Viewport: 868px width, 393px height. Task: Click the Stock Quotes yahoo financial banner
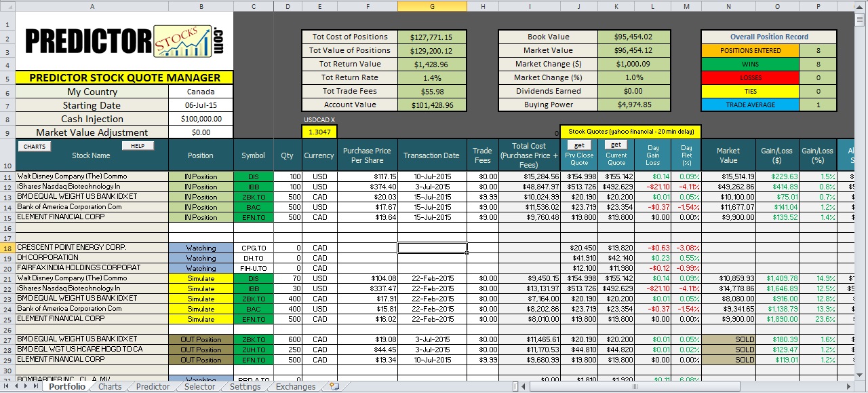click(631, 132)
